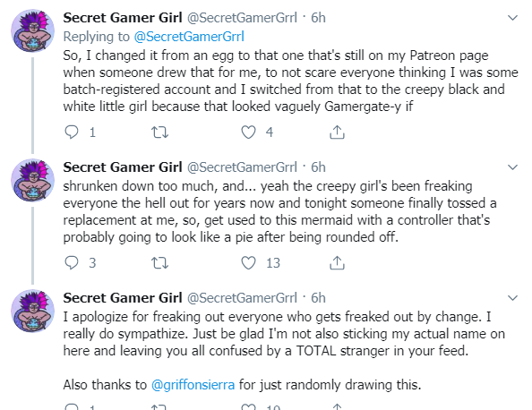This screenshot has width=532, height=410.
Task: View the first tweet's profile avatar
Action: [32, 30]
